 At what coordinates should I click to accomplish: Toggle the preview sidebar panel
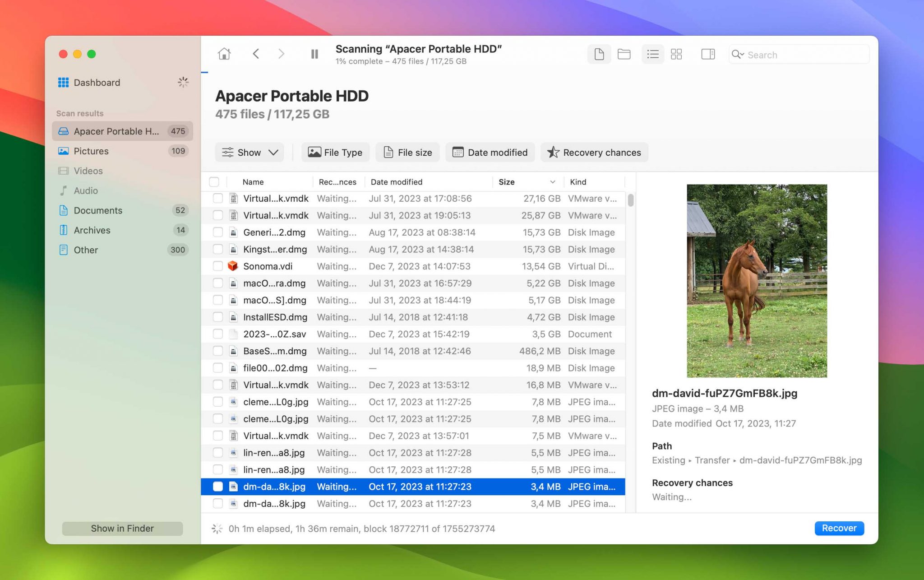[x=707, y=54]
